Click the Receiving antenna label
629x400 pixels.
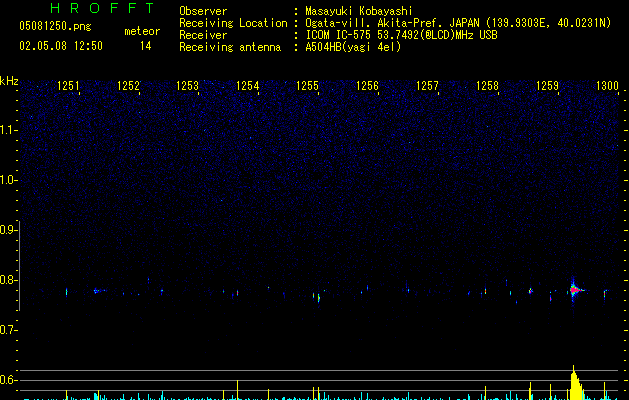coord(230,47)
